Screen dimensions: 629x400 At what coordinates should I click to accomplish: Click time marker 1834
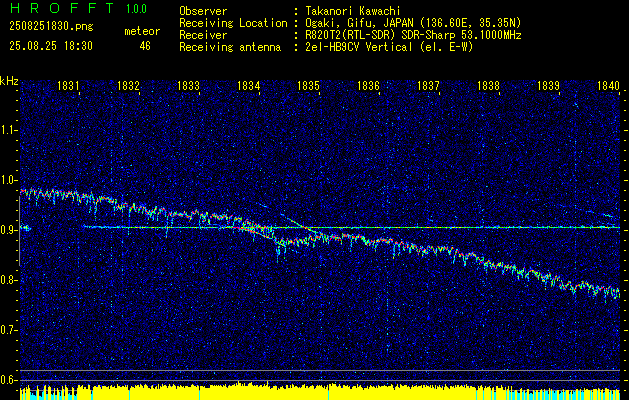(248, 85)
